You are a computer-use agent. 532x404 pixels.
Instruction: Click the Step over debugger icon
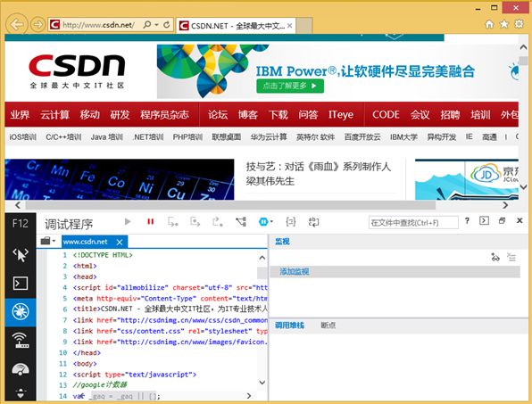[195, 222]
